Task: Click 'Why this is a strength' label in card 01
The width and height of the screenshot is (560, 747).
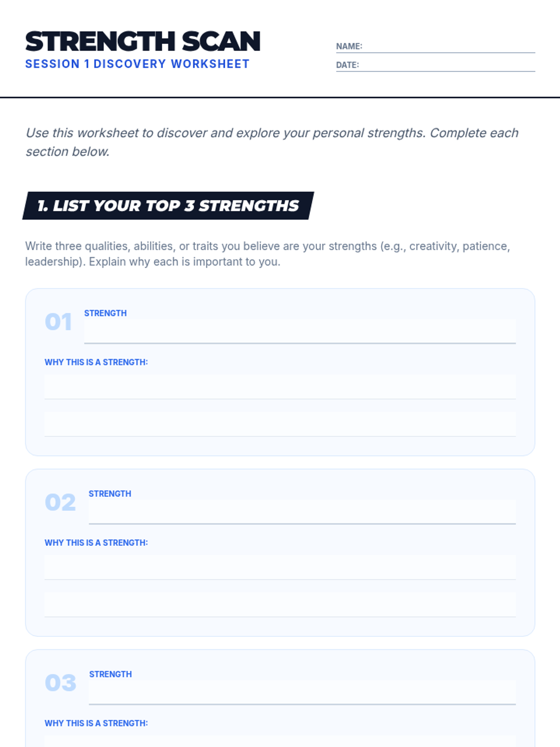Action: (x=96, y=362)
